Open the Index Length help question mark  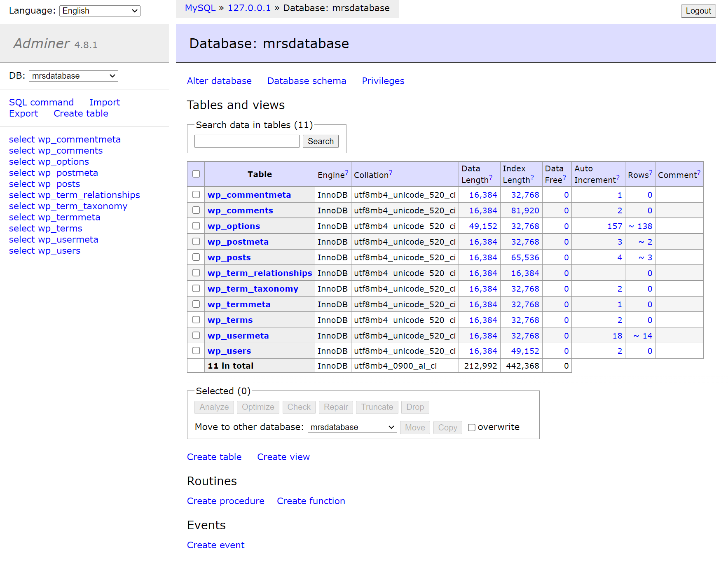point(532,178)
